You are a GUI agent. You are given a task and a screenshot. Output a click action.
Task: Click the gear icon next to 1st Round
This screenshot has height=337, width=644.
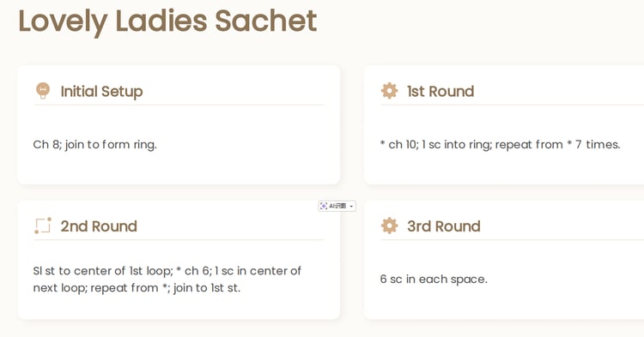click(389, 91)
